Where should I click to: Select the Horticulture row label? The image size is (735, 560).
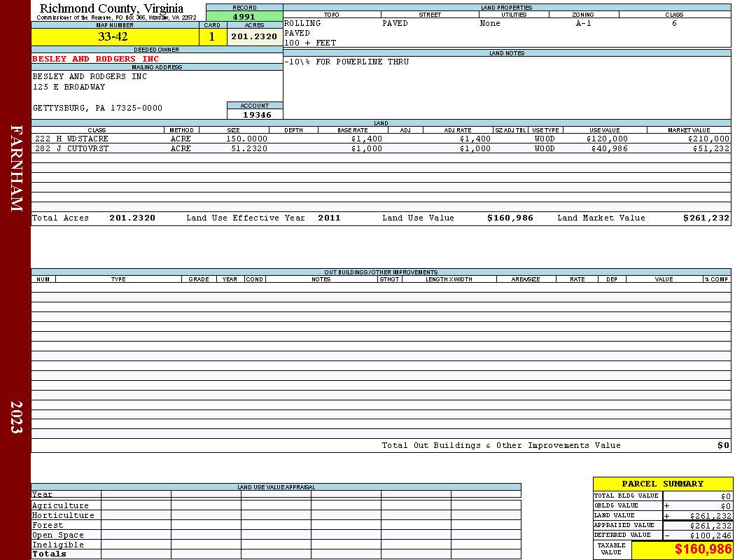(x=63, y=515)
